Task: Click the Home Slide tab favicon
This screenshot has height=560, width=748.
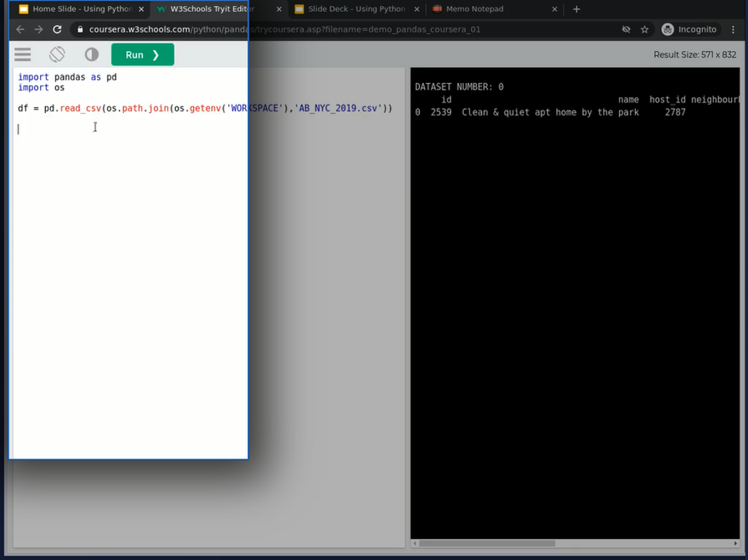Action: tap(23, 9)
